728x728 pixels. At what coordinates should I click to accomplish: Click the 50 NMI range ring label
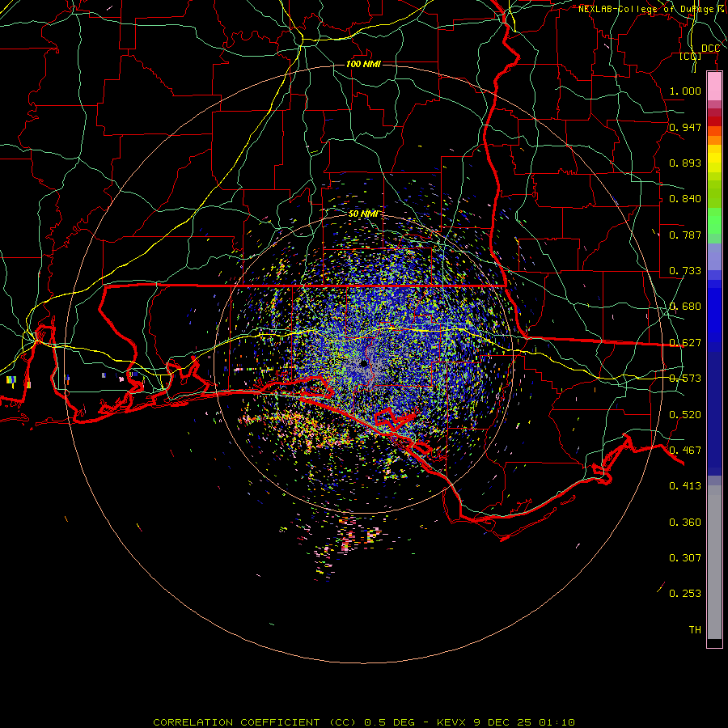pos(363,214)
